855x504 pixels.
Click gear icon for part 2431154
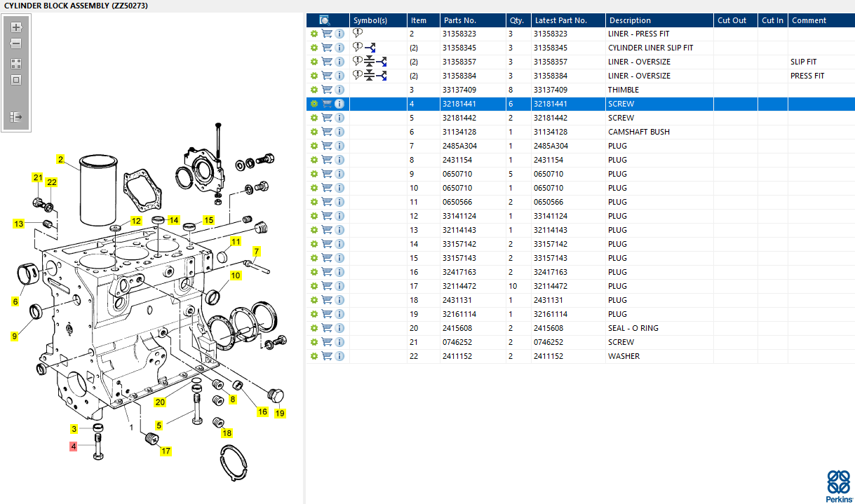[x=314, y=160]
